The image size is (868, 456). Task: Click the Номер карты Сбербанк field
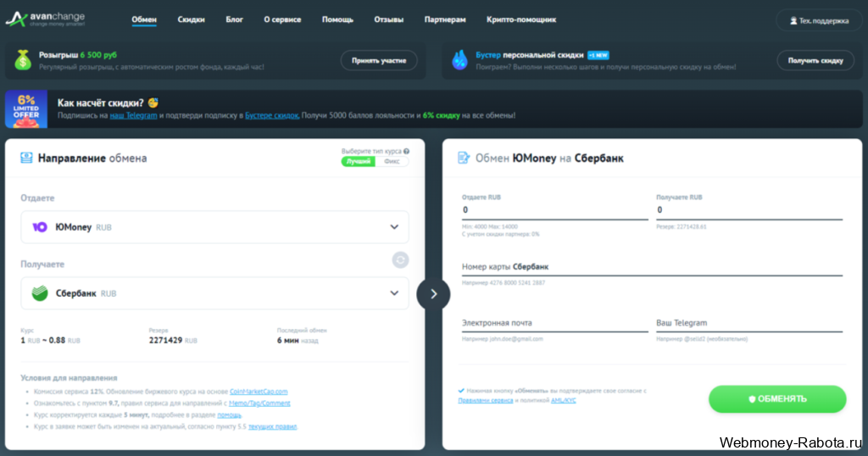point(652,267)
